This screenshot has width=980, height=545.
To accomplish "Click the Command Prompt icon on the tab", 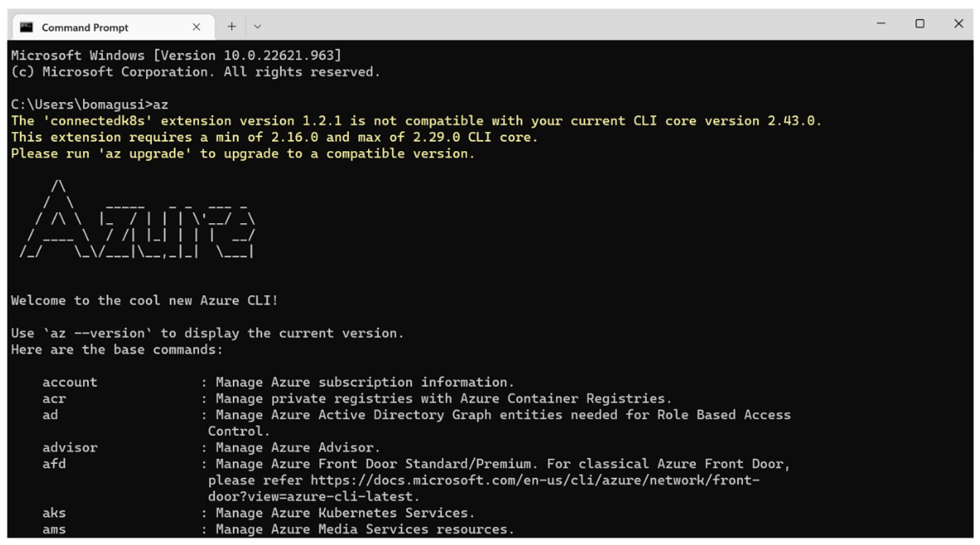I will coord(28,27).
